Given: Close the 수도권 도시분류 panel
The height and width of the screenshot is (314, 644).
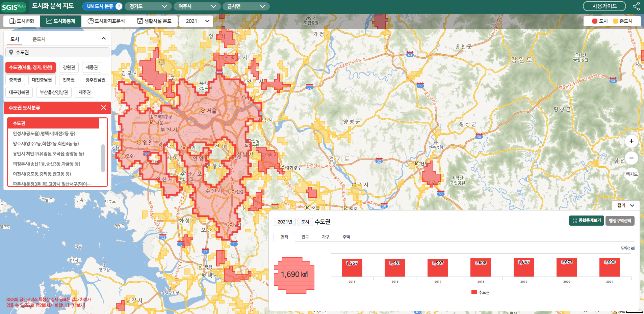Looking at the screenshot, I should 104,108.
